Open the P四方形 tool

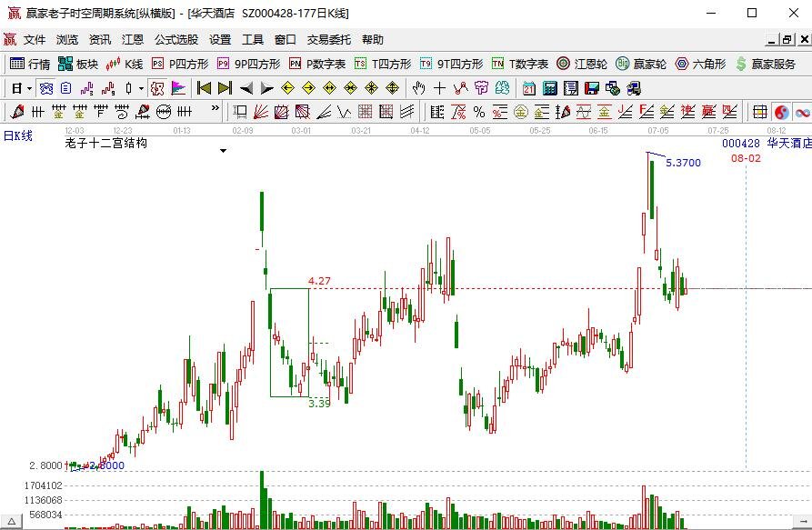pyautogui.click(x=180, y=64)
